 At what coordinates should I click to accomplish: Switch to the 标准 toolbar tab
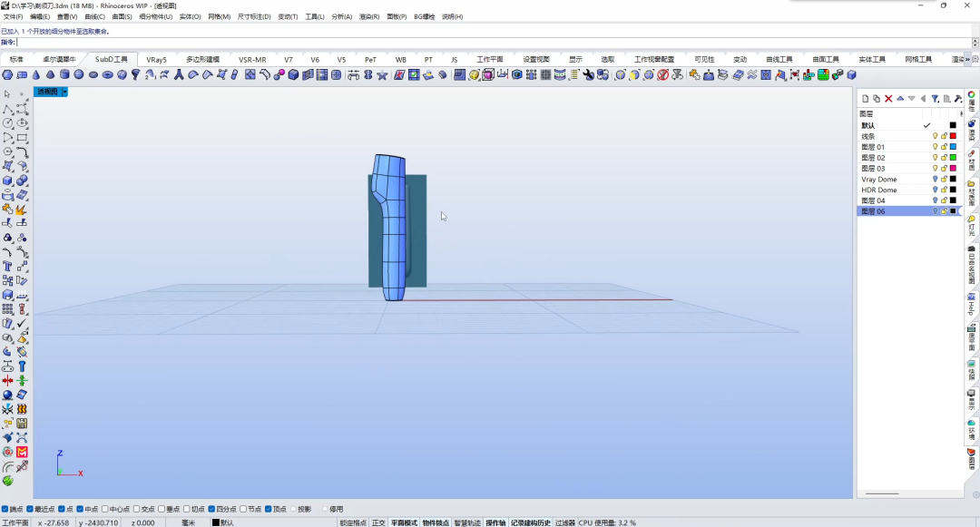(17, 59)
